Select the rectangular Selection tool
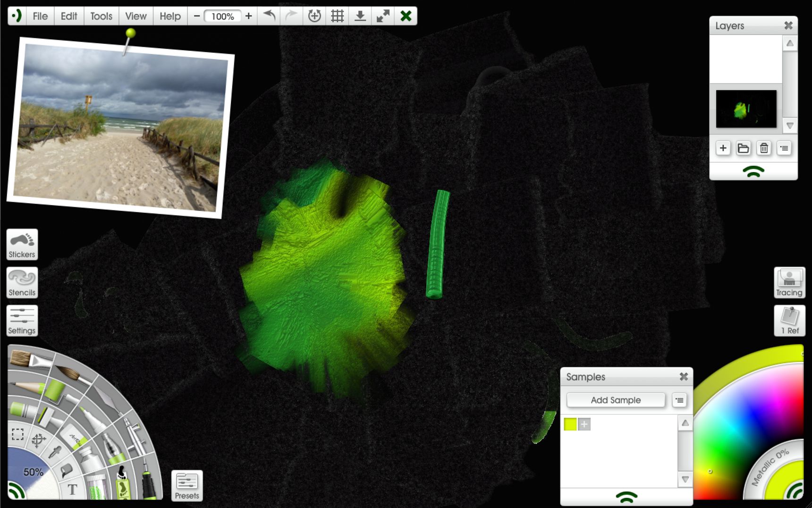The image size is (812, 508). [x=18, y=434]
